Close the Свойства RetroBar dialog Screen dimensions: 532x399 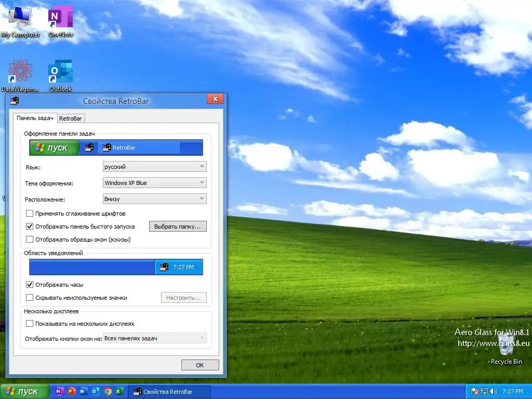tap(215, 99)
